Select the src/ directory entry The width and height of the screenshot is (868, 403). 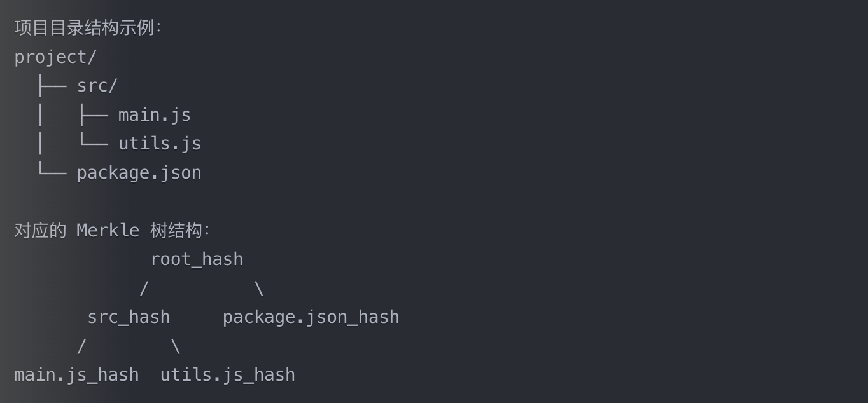click(97, 86)
